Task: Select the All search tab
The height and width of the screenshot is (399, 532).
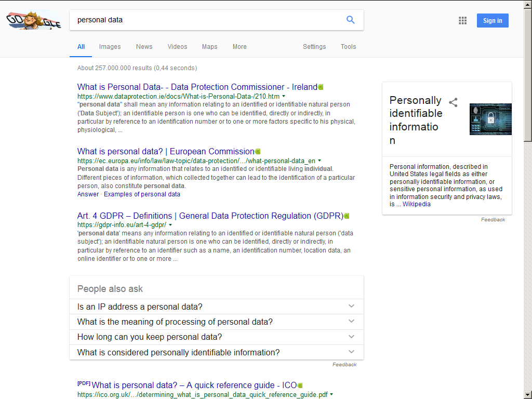Action: click(81, 47)
